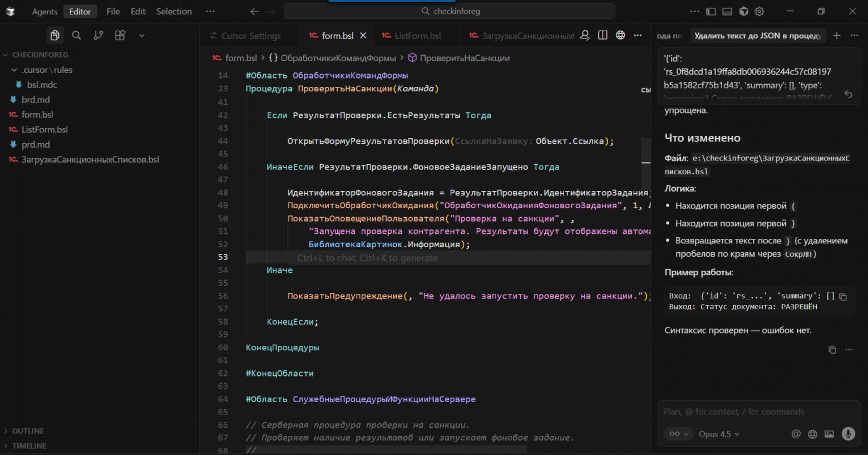
Task: Open the Opus 4.5 model dropdown
Action: [718, 434]
